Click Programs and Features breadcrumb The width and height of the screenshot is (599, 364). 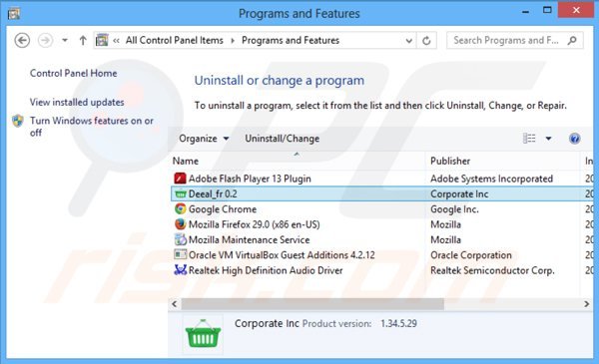pyautogui.click(x=291, y=40)
